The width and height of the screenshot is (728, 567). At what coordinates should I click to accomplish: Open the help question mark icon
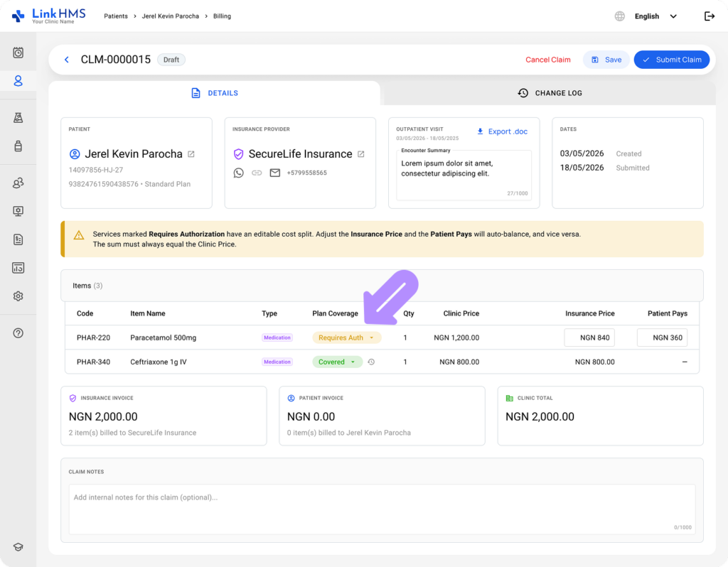(x=18, y=333)
